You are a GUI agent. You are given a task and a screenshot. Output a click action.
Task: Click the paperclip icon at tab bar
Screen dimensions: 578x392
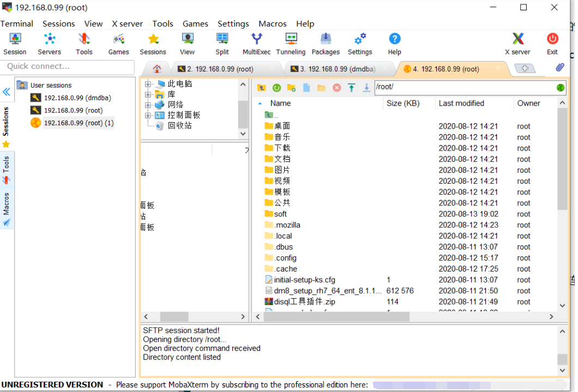559,68
